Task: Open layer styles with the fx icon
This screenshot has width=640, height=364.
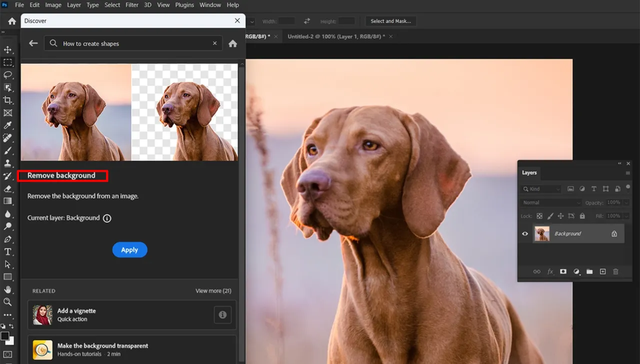Action: 550,272
